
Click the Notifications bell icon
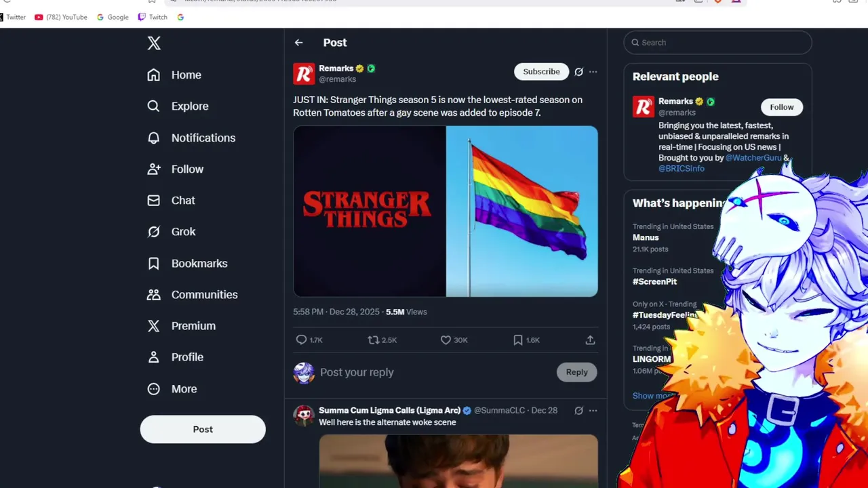click(x=154, y=138)
